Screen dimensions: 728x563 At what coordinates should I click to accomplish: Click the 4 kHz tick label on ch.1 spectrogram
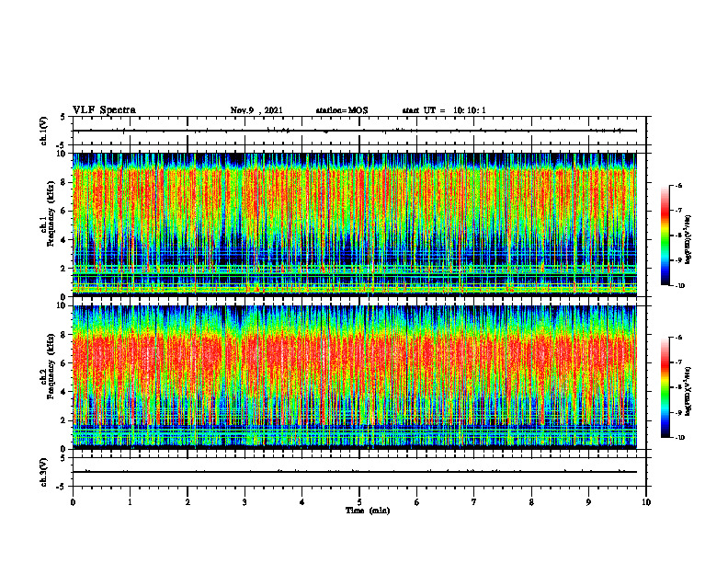(x=64, y=240)
